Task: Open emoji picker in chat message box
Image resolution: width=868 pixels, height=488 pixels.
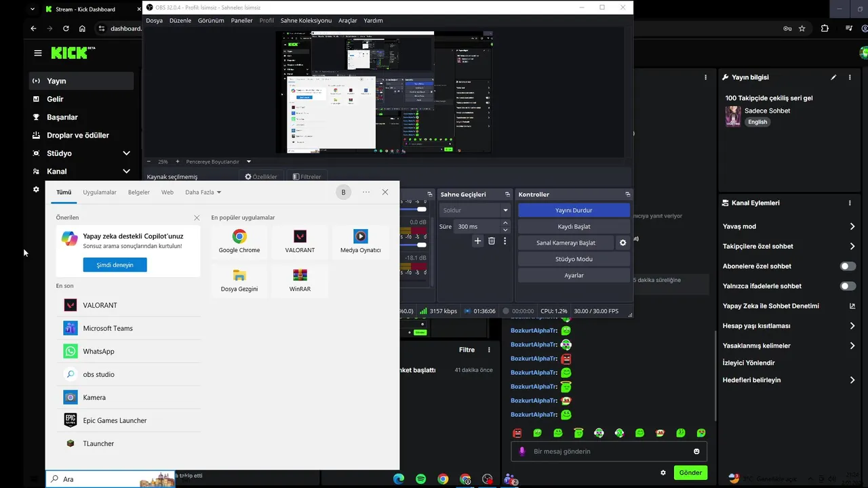Action: (696, 451)
